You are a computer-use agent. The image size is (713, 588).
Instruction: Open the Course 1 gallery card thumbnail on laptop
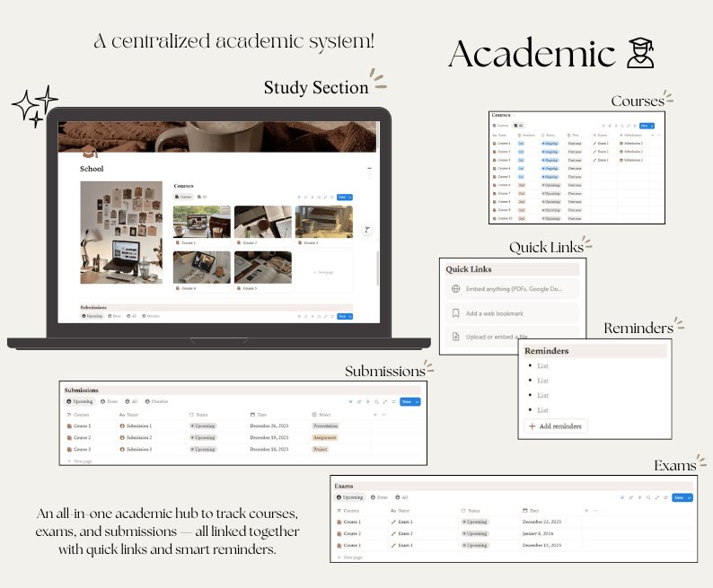point(201,223)
